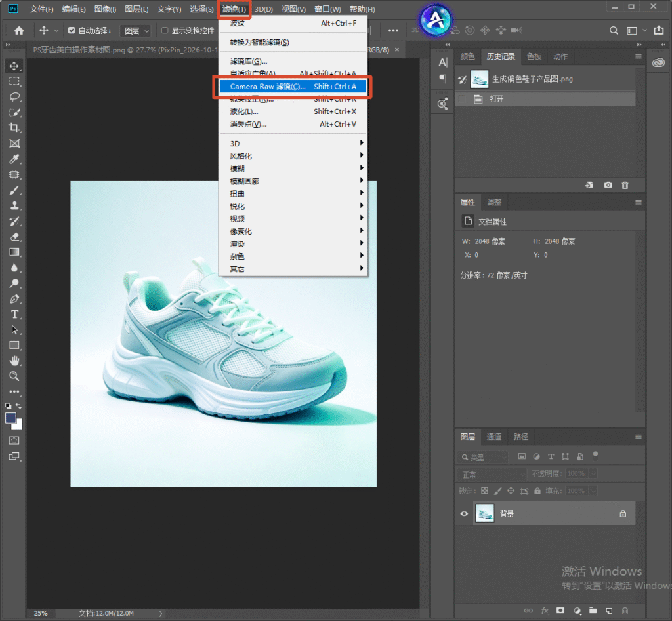Select the Rectangular Marquee tool
672x621 pixels.
coord(14,81)
